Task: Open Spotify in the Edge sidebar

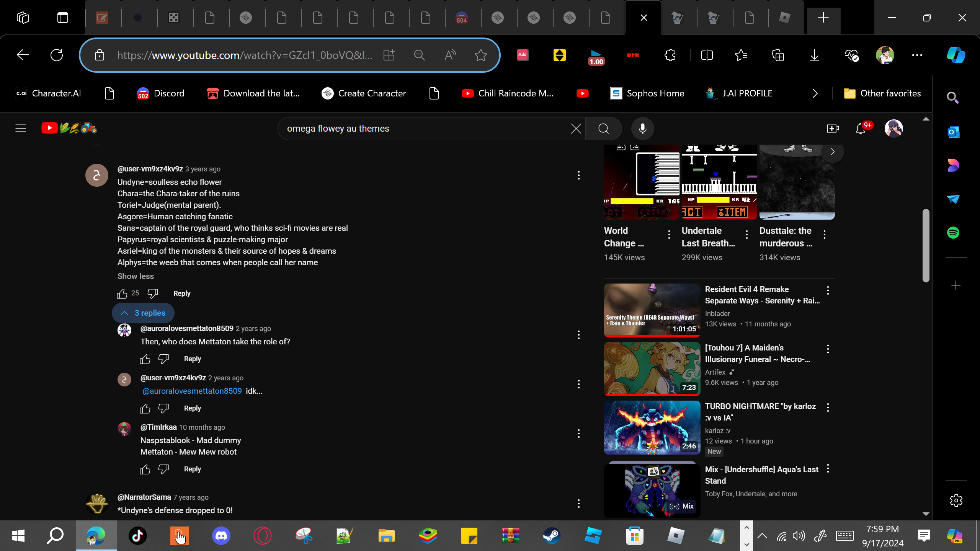Action: tap(953, 233)
